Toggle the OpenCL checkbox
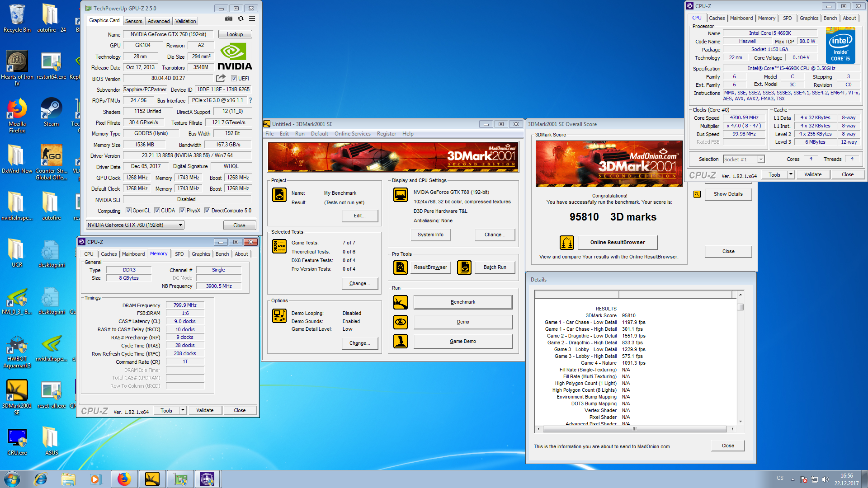 tap(128, 211)
